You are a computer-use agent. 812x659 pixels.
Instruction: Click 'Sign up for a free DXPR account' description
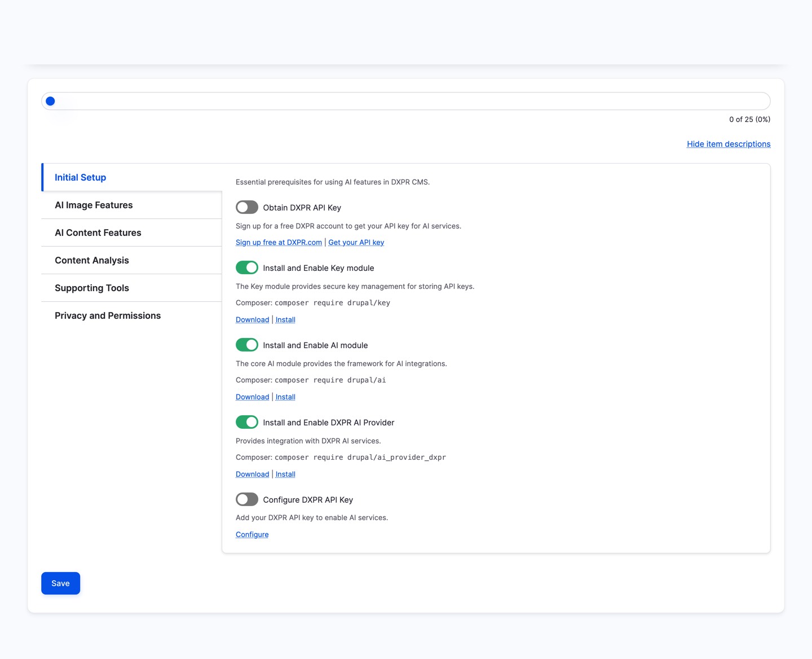coord(348,226)
